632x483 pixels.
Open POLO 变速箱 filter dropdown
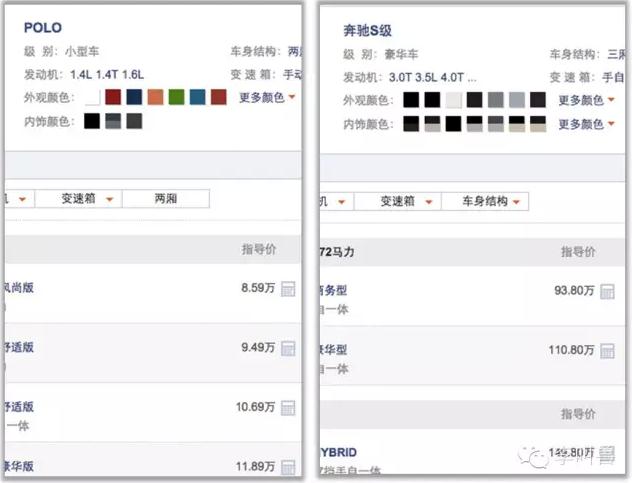tap(79, 199)
